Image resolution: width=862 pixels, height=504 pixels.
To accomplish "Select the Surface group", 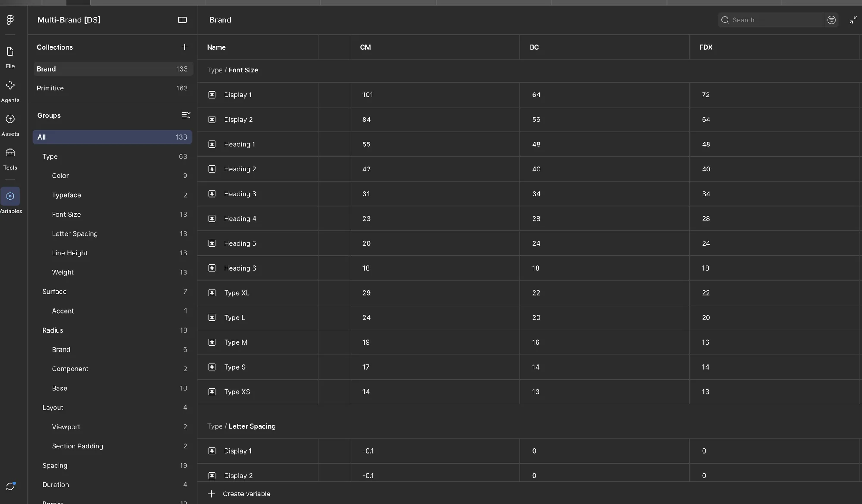I will (x=112, y=292).
